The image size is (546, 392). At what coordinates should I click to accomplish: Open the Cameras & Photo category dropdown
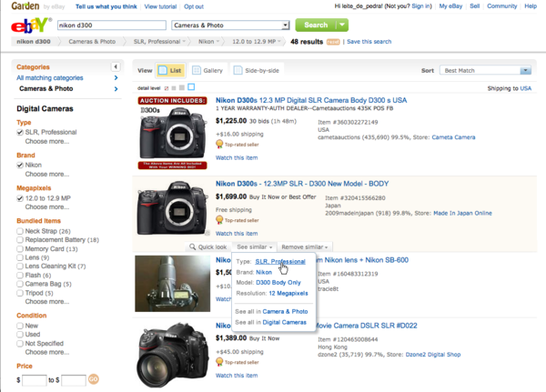coord(230,25)
